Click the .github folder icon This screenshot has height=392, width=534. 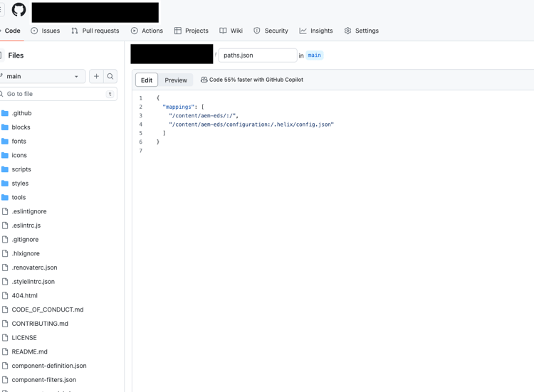[5, 113]
